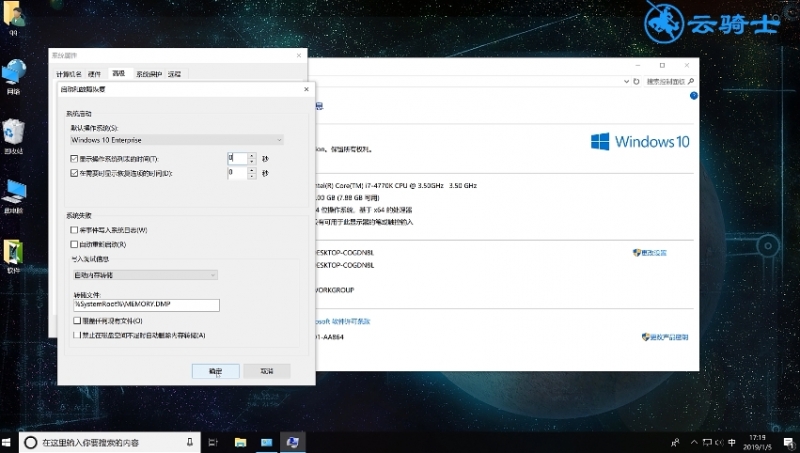Open the network icon in the system tray
800x453 pixels.
(708, 442)
